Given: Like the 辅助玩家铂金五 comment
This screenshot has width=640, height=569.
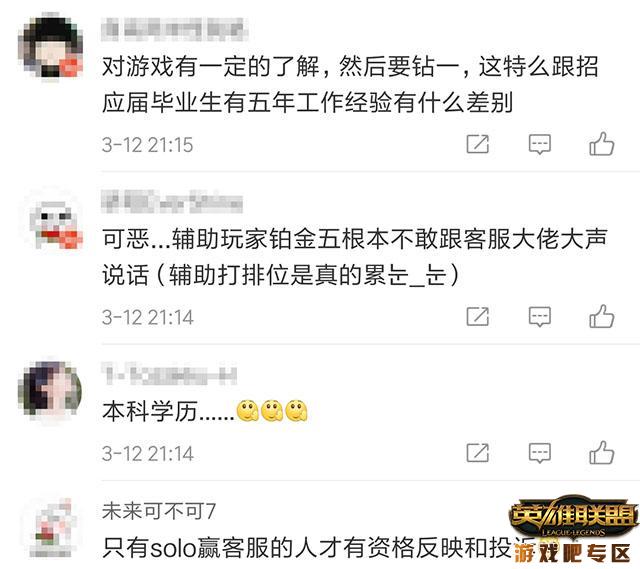Looking at the screenshot, I should [602, 316].
